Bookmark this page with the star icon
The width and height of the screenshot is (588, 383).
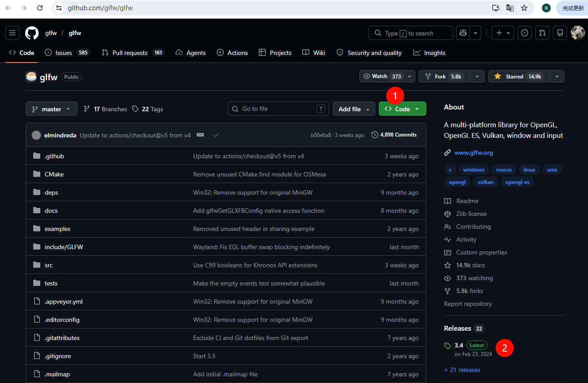[x=524, y=8]
